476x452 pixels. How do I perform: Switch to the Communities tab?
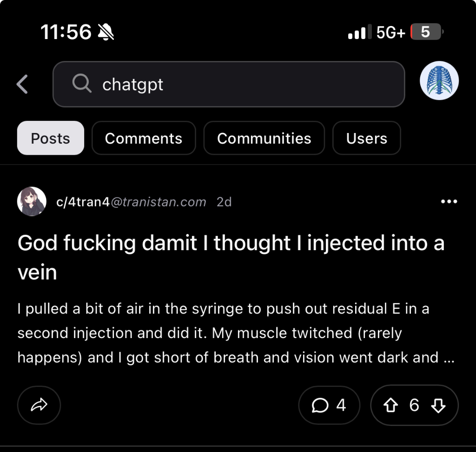pos(264,138)
